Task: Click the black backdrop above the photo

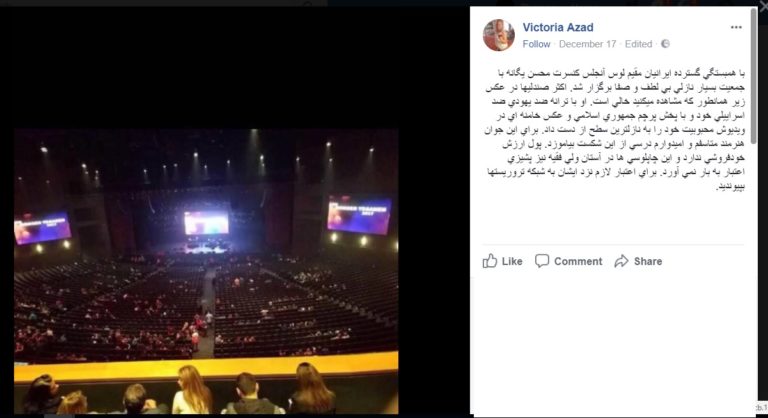Action: (x=235, y=68)
